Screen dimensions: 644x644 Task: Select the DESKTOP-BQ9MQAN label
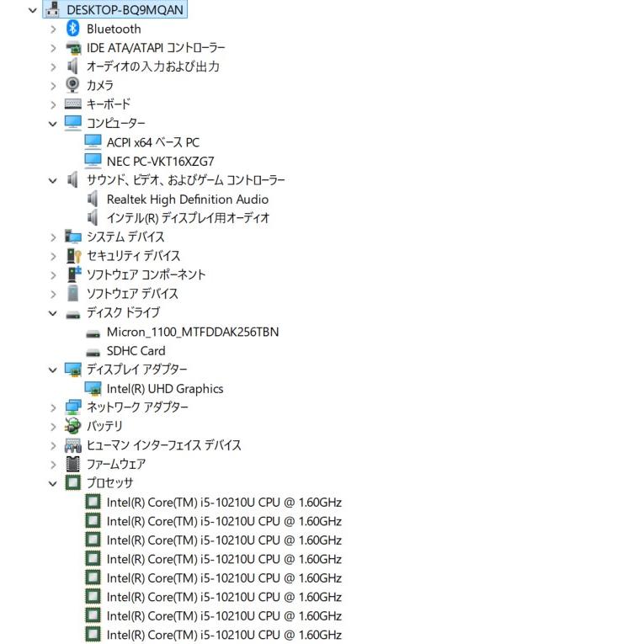coord(125,9)
